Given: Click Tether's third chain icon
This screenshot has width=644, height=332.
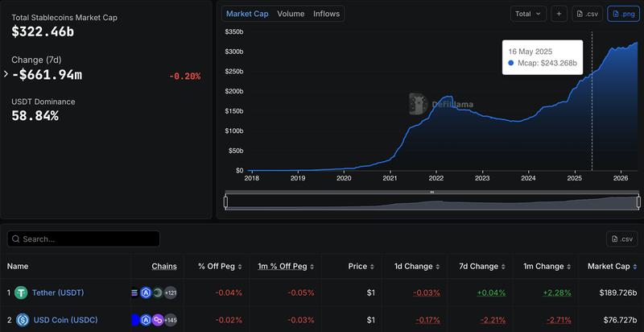Looking at the screenshot, I should (x=158, y=293).
